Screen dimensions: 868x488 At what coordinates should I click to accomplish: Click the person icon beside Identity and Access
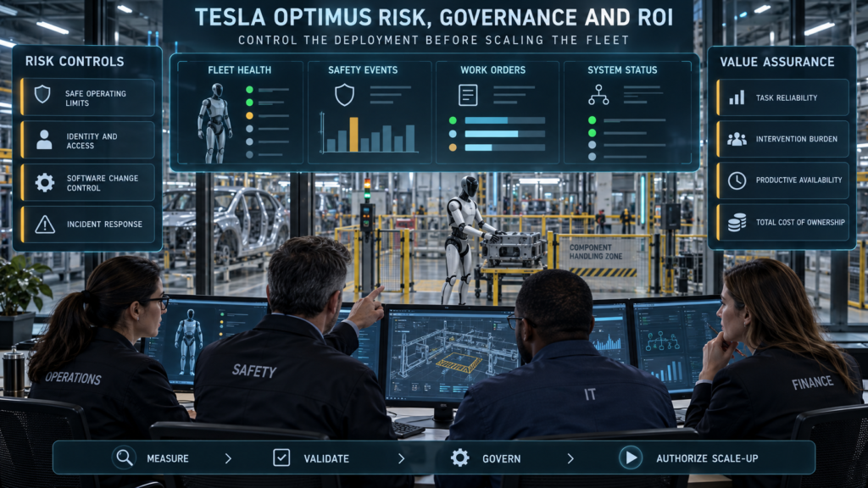pyautogui.click(x=44, y=140)
